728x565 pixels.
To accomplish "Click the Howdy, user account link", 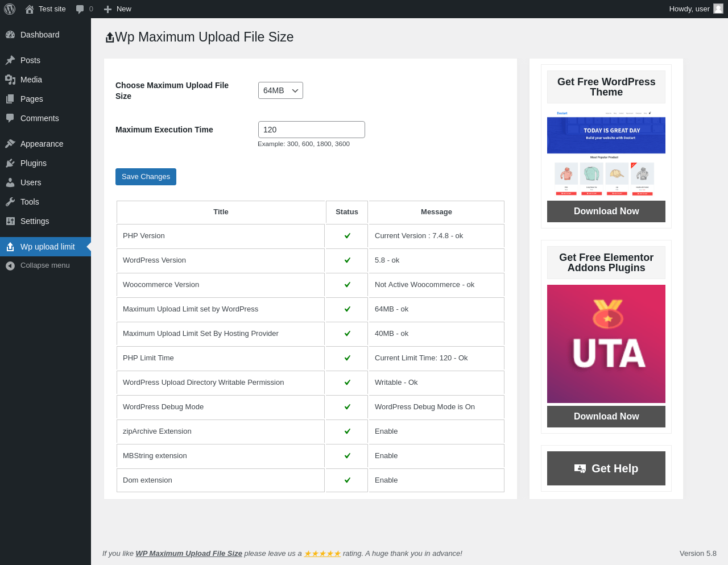I will 696,9.
